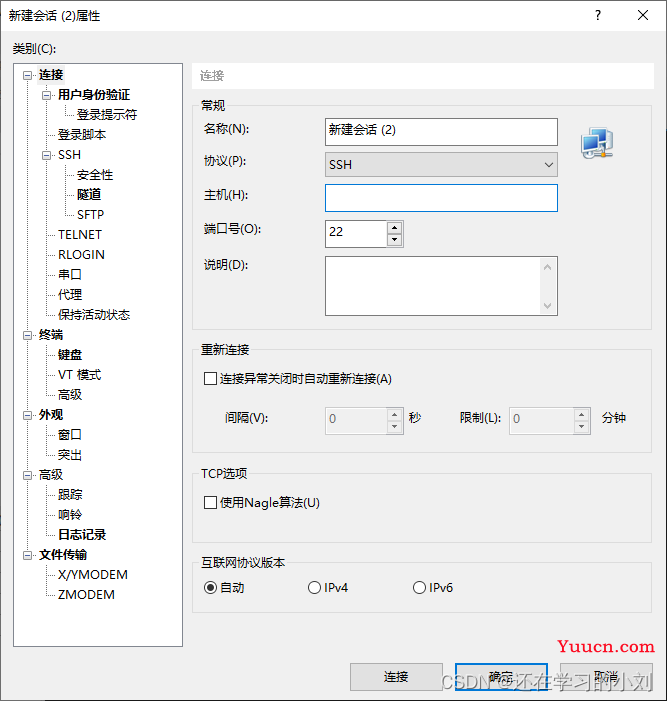The image size is (667, 701).
Task: Enable 使用Nagle算法 checkbox
Action: [210, 503]
